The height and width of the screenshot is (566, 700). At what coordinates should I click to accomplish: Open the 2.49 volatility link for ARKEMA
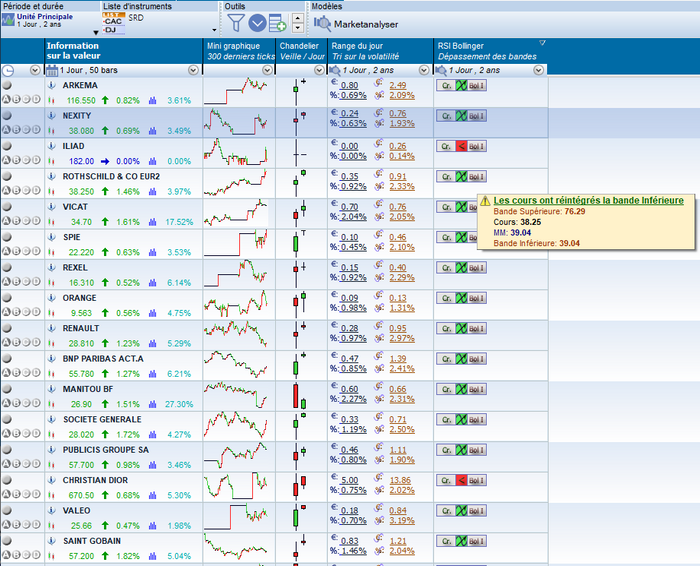tap(398, 85)
